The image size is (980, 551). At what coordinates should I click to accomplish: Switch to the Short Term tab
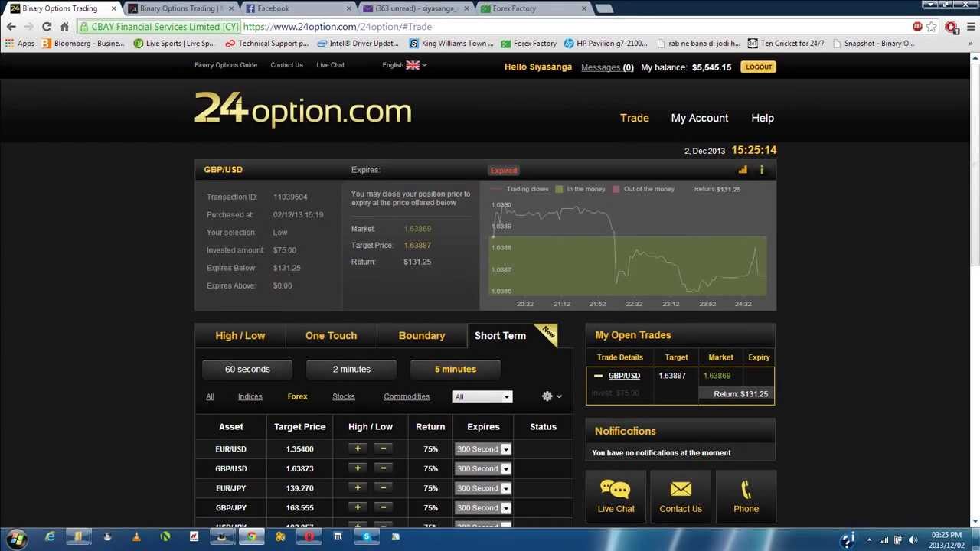[500, 335]
